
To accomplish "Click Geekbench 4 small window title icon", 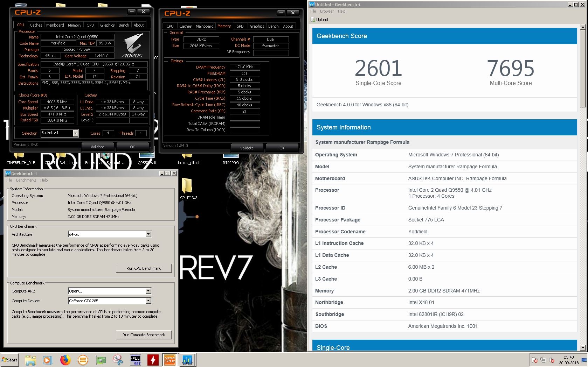I will (8, 174).
